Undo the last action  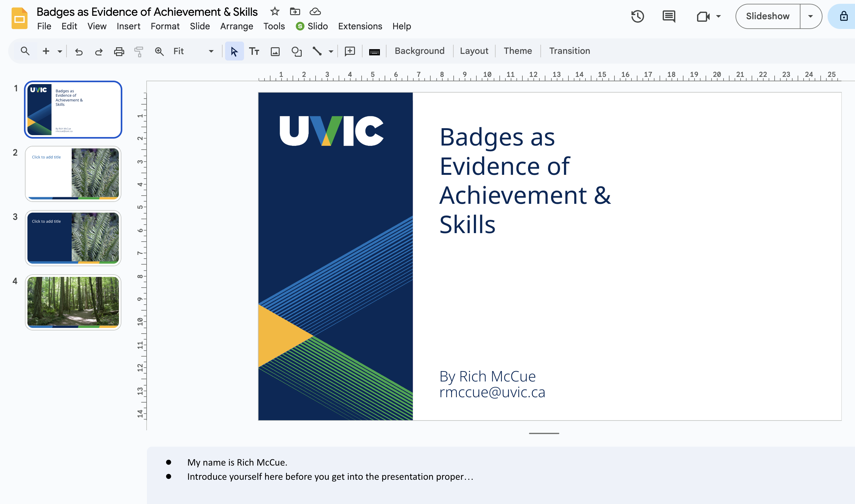[79, 51]
